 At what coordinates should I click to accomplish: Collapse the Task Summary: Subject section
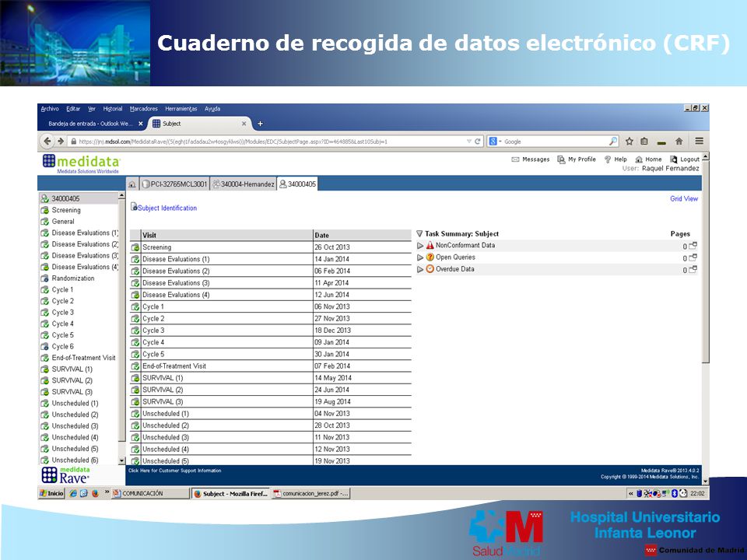coord(419,234)
